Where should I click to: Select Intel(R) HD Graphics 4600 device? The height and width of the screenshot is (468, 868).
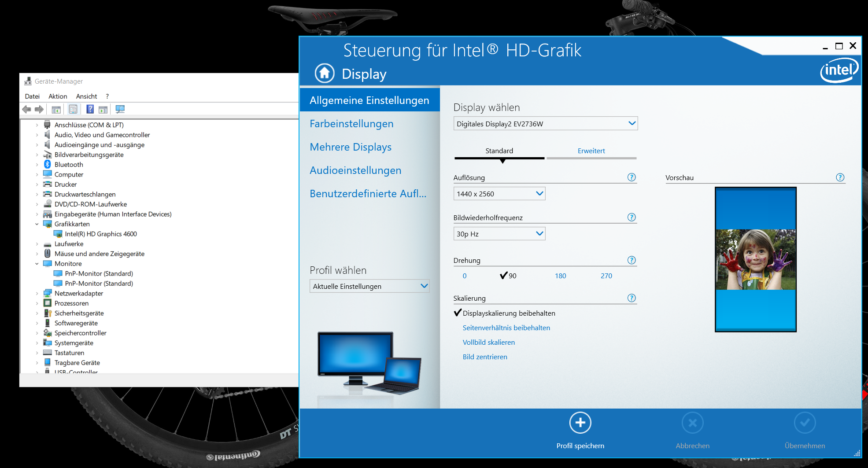click(101, 234)
